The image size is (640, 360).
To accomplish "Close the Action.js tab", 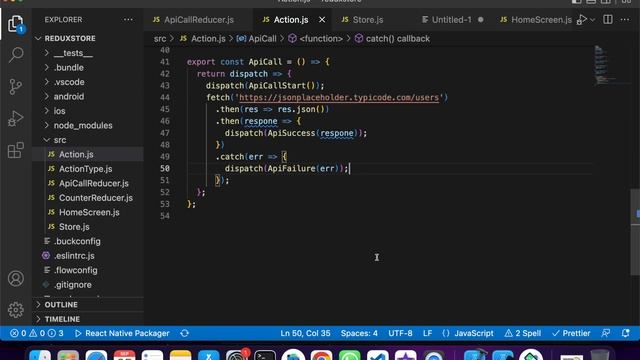I will (322, 20).
